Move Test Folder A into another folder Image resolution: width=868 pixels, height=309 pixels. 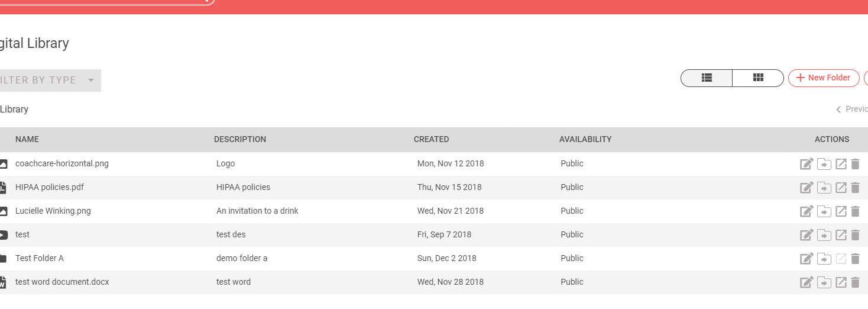tap(824, 259)
